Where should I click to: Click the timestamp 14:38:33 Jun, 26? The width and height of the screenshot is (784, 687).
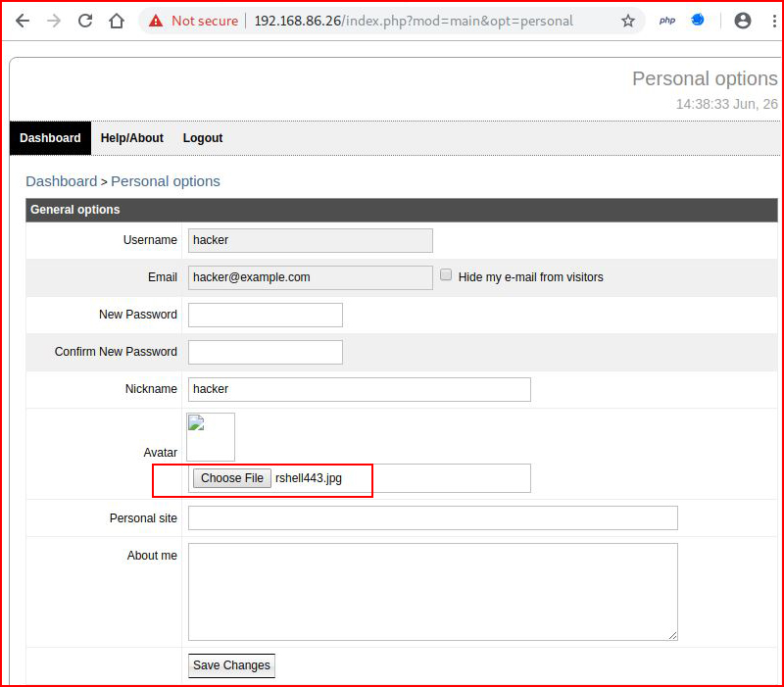726,104
